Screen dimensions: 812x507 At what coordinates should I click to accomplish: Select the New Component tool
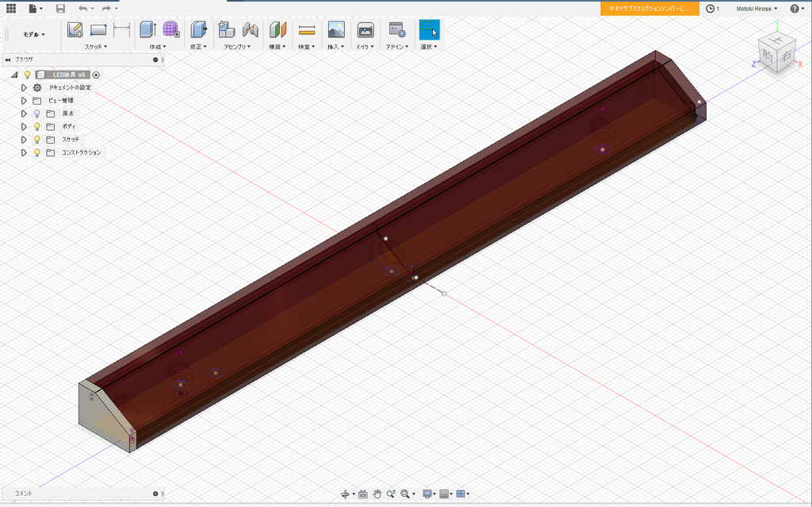[x=226, y=29]
